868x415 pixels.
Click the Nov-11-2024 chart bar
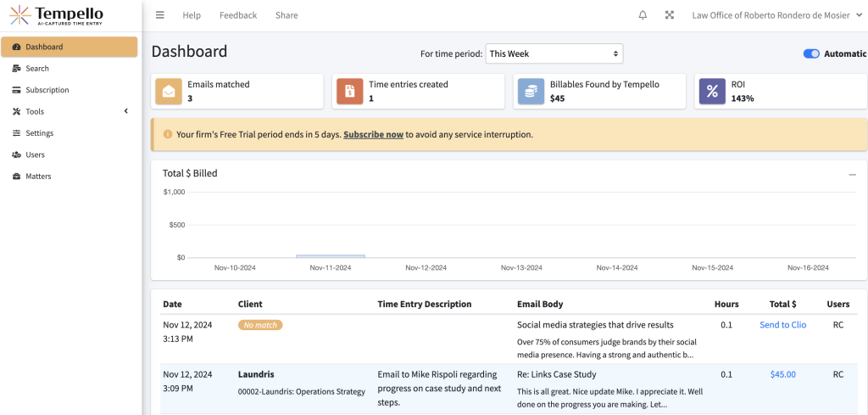tap(331, 255)
